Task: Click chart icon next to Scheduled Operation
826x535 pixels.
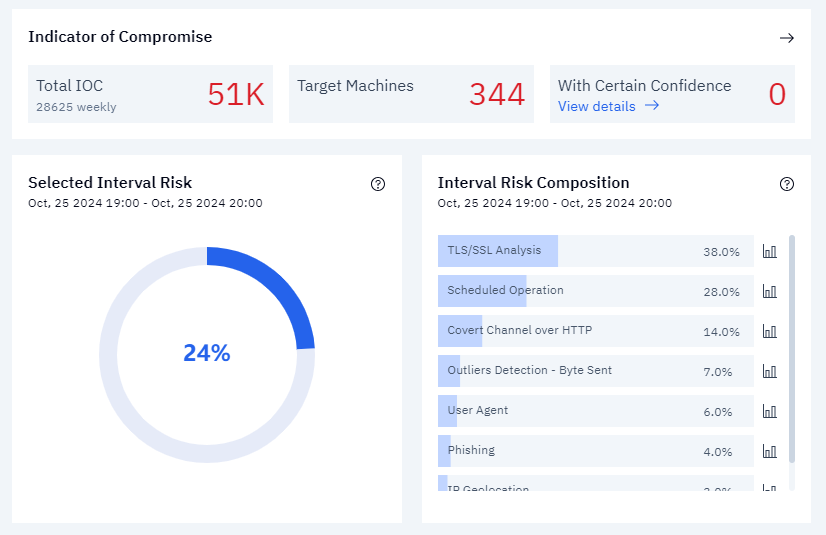Action: coord(769,291)
